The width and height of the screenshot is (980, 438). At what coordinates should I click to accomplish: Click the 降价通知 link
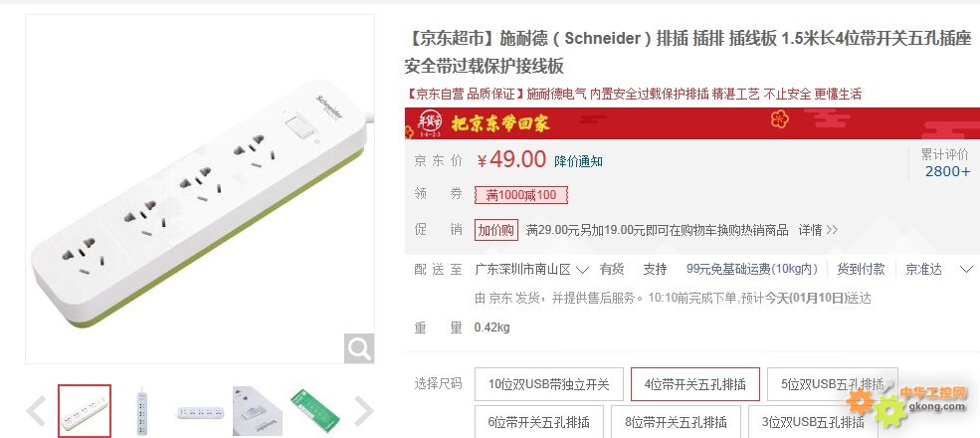[578, 161]
